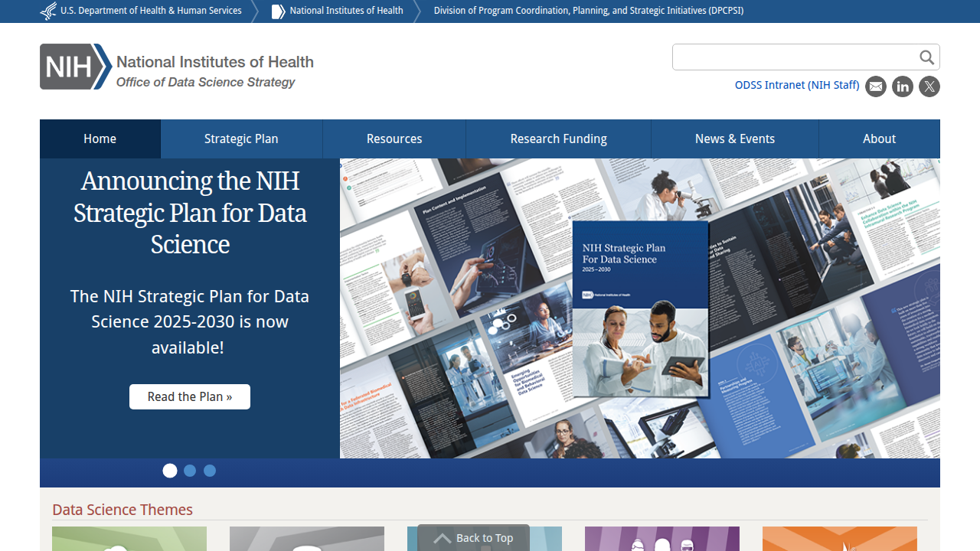
Task: Click the Back to Top chevron icon
Action: 443,539
